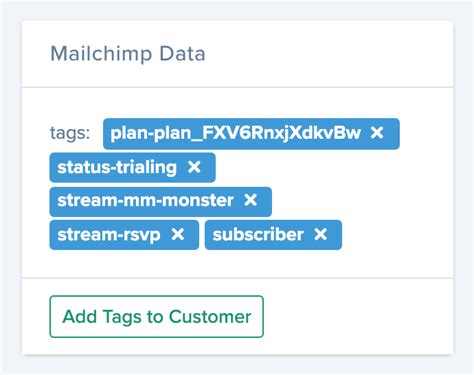Image resolution: width=474 pixels, height=375 pixels.
Task: Click the word "Add" in the Add Tags button
Action: coord(80,316)
